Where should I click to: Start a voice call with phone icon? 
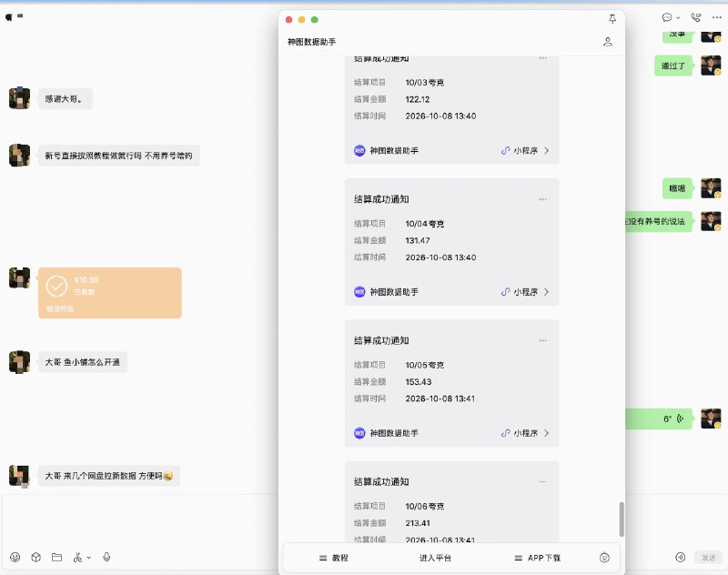tap(696, 17)
